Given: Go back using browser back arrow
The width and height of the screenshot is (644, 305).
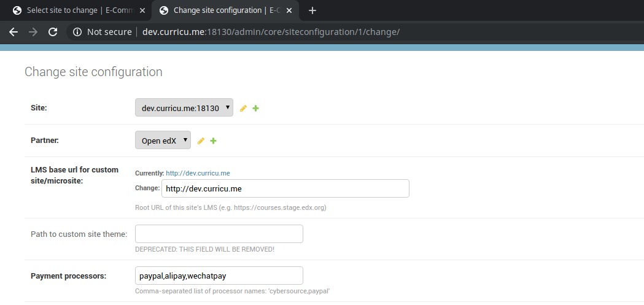Looking at the screenshot, I should (x=14, y=32).
